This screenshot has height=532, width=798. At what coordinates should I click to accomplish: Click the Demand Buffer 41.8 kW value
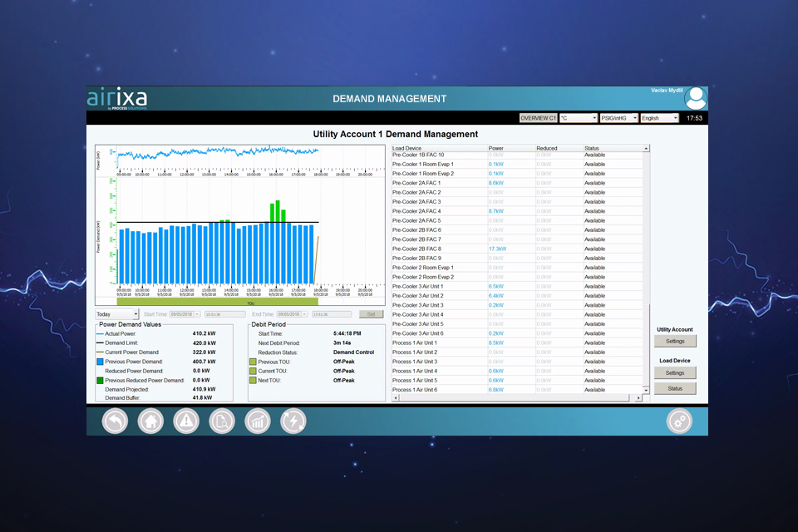coord(202,397)
